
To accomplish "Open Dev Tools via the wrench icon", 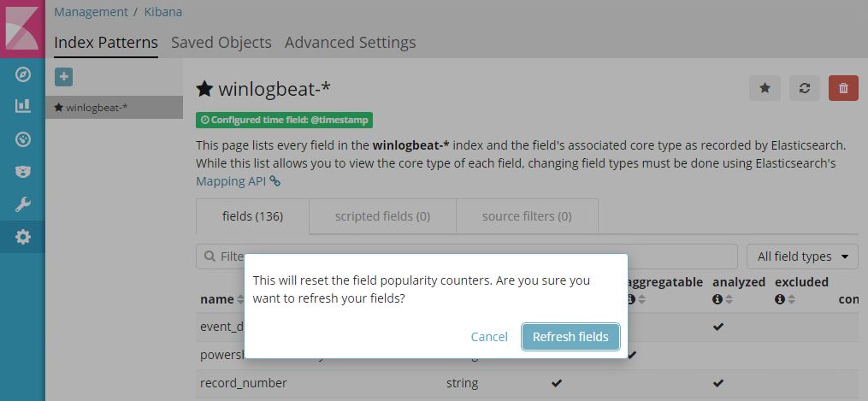I will point(23,204).
